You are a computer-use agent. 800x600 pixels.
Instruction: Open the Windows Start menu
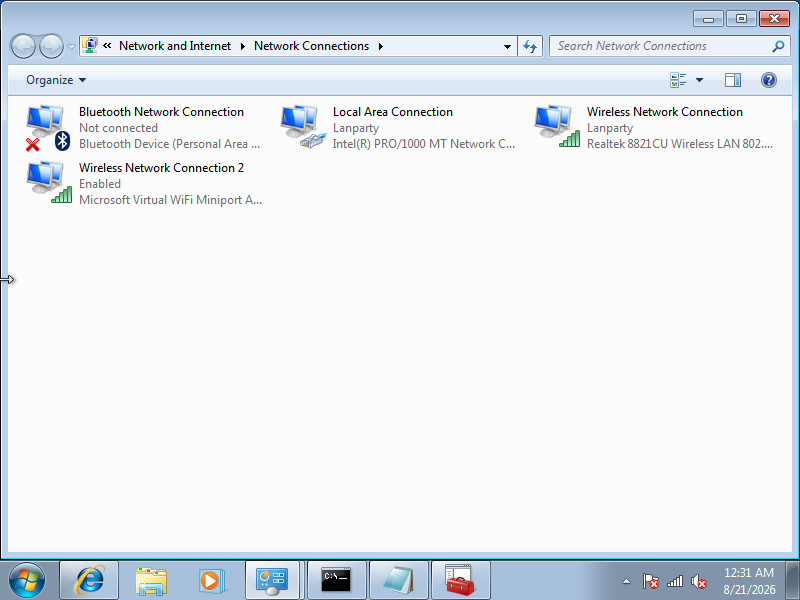(x=27, y=581)
